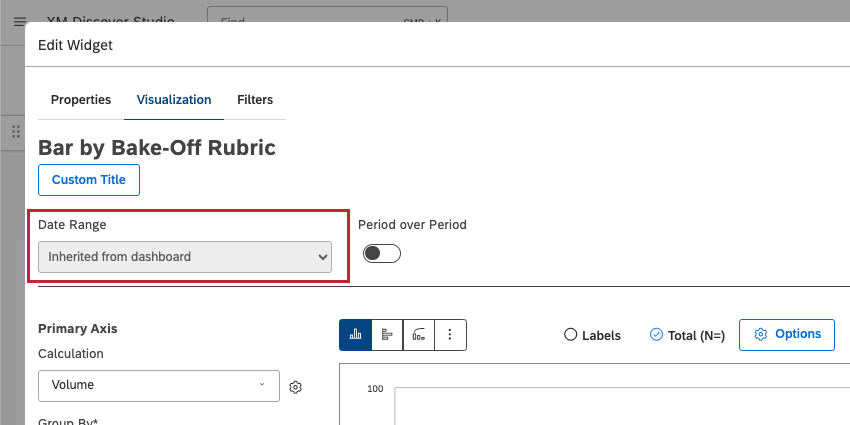
Task: Toggle the Total (N=) checkbox
Action: 656,335
